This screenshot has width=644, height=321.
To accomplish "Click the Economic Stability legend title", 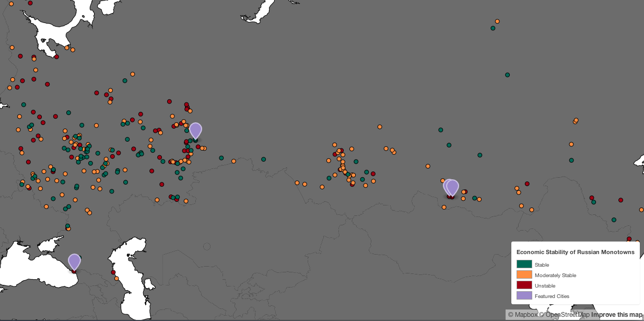I will (575, 252).
